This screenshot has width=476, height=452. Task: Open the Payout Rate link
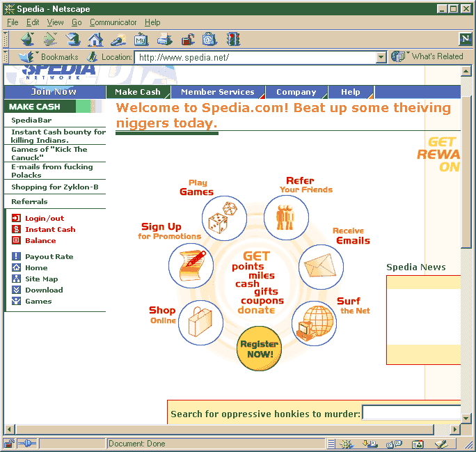click(49, 257)
